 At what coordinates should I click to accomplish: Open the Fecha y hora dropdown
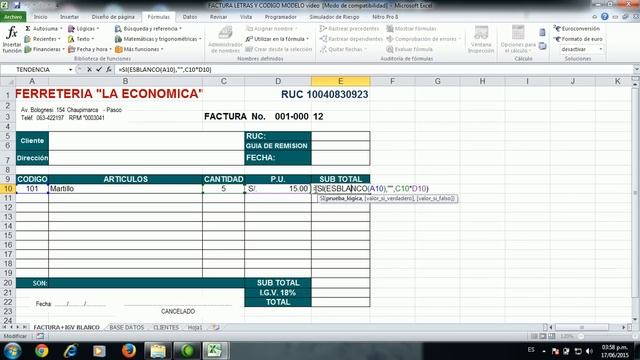pos(90,49)
